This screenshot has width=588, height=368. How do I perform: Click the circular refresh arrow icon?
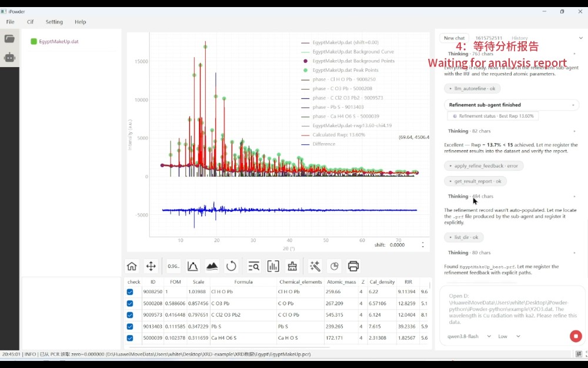click(231, 266)
